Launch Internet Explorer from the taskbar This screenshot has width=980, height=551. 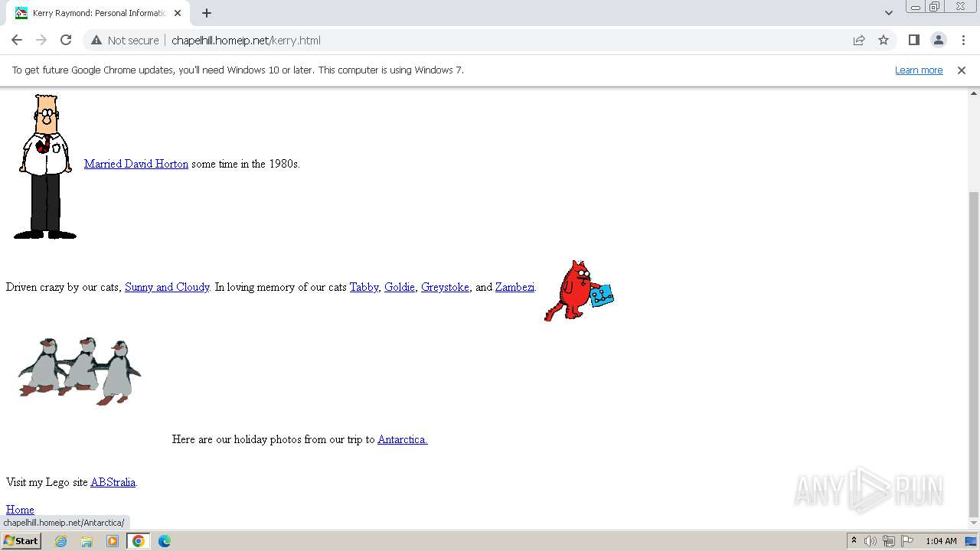point(60,541)
